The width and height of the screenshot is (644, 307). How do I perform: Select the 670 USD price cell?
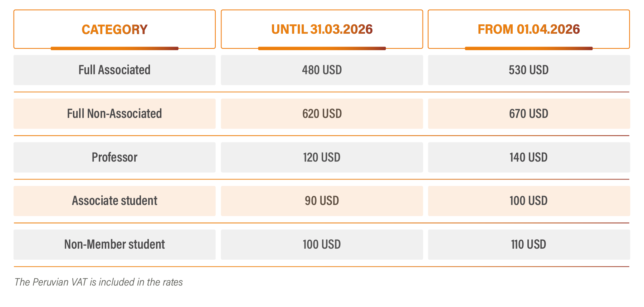pos(528,114)
